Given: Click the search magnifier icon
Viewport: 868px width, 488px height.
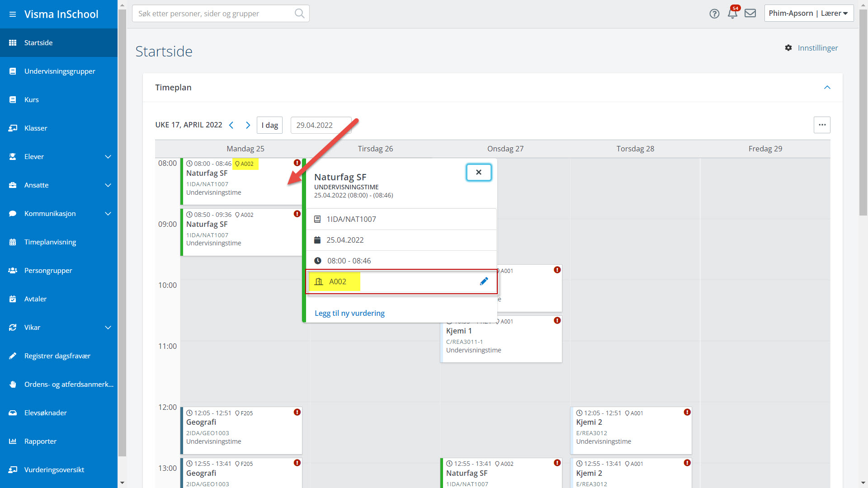Looking at the screenshot, I should 299,14.
